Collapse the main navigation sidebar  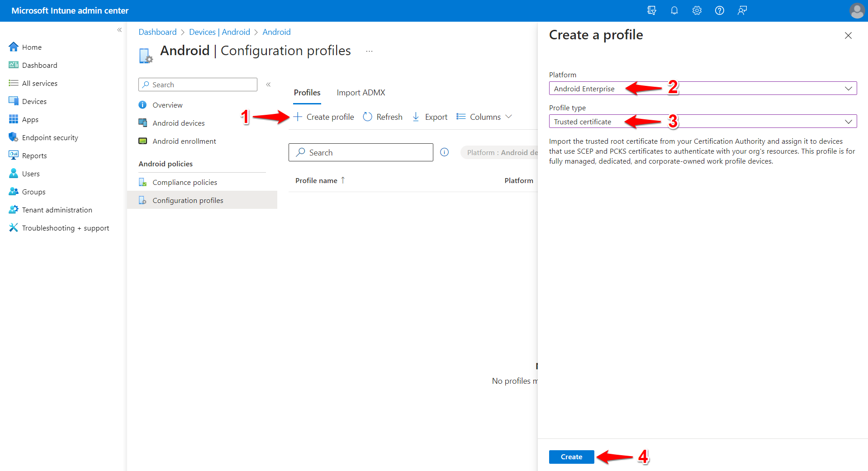pos(119,30)
